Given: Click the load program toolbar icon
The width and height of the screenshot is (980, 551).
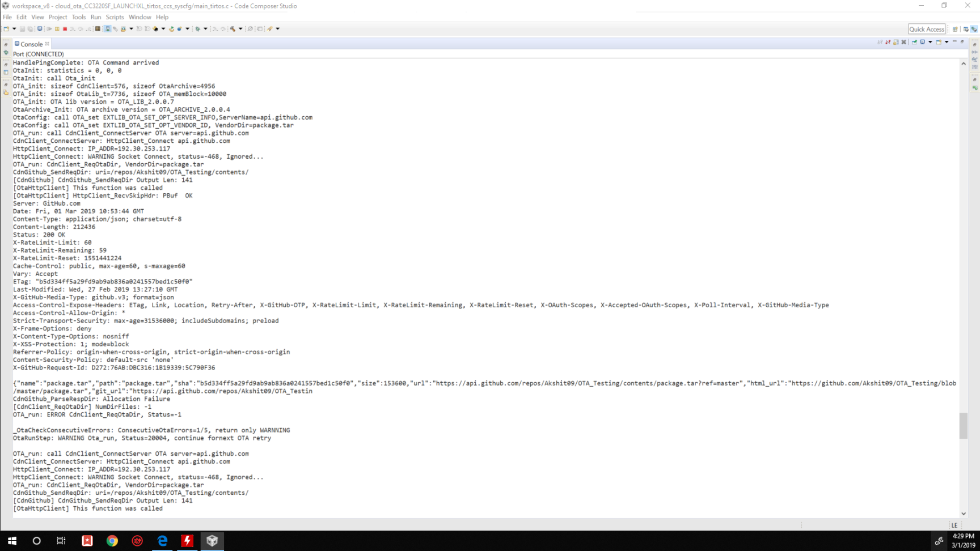Looking at the screenshot, I should coord(123,29).
